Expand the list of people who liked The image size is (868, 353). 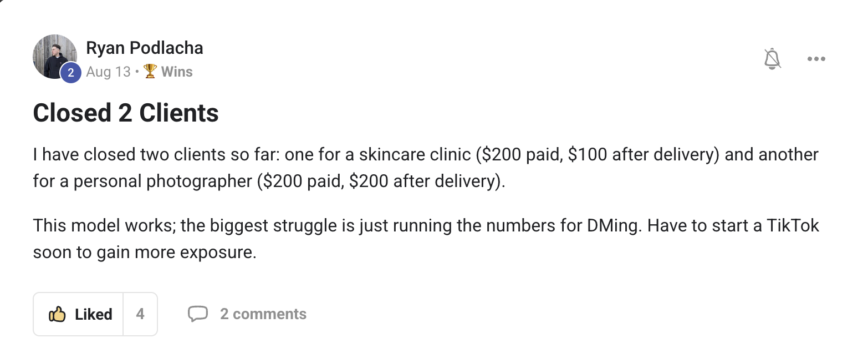click(140, 314)
